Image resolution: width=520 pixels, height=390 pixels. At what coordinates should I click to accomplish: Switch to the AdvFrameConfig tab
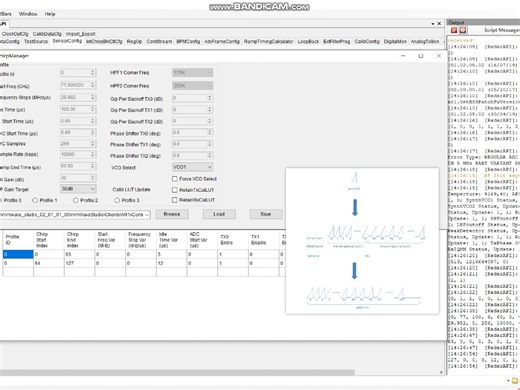click(222, 42)
